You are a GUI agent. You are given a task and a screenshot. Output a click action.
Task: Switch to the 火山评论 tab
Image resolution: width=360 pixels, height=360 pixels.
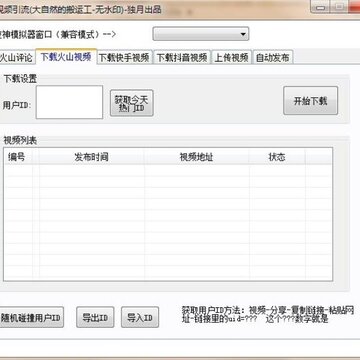[17, 57]
